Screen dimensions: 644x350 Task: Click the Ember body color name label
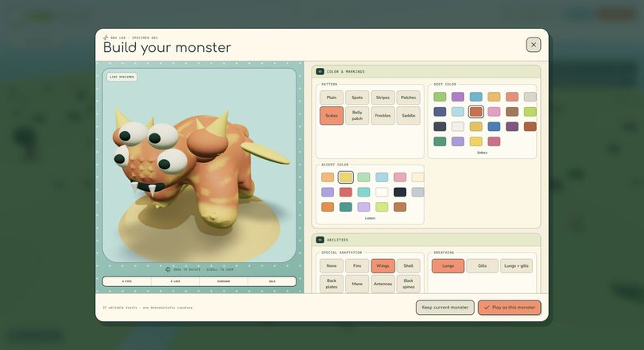[482, 153]
